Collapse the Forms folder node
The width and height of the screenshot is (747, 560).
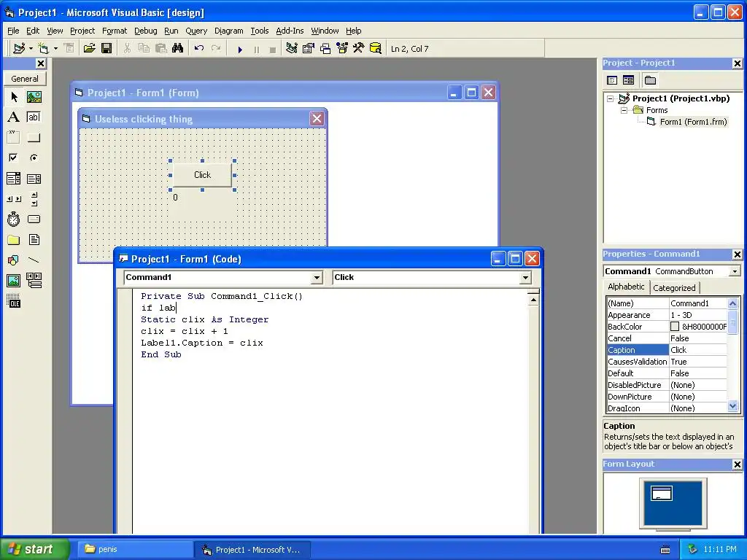(624, 110)
